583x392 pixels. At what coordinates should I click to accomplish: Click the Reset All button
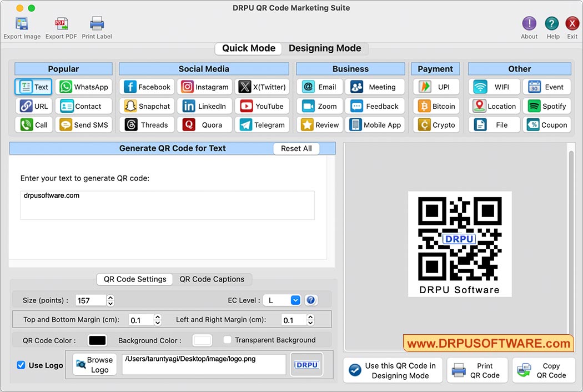click(x=296, y=148)
